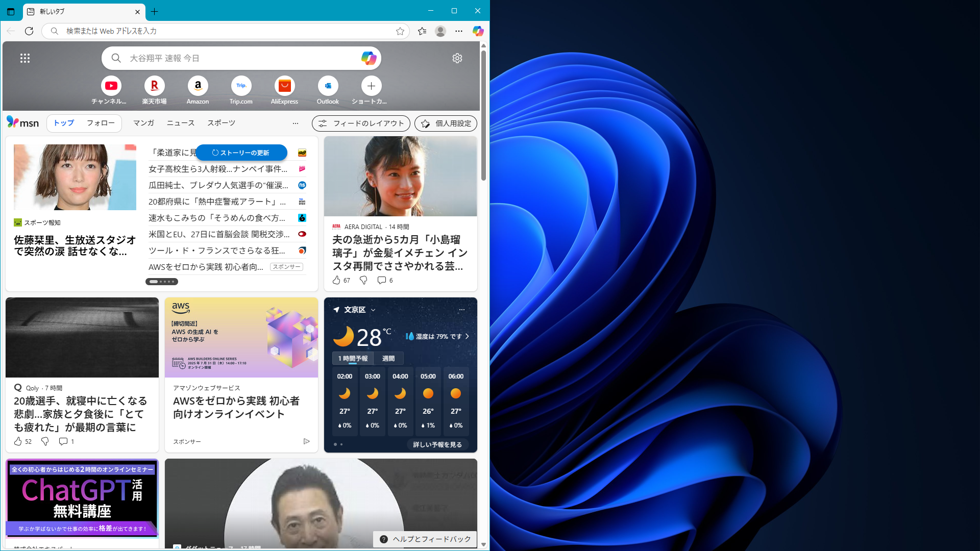Click the favorites star list icon
Screen dimensions: 980x551
(422, 31)
